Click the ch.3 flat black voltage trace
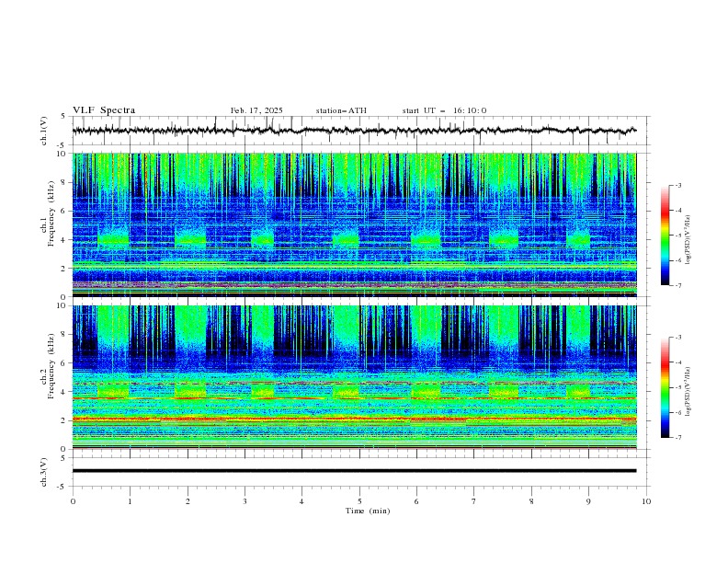Viewport: 728px width, 563px height. pos(354,471)
